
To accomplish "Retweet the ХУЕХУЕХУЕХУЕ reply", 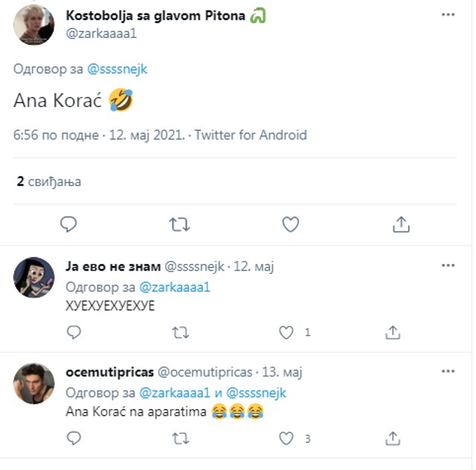I will [x=180, y=332].
